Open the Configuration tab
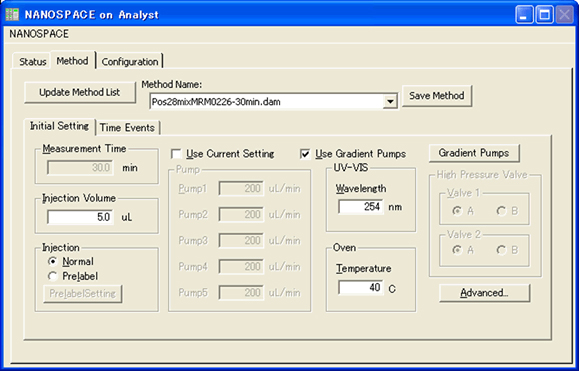This screenshot has height=371, width=579. 130,62
